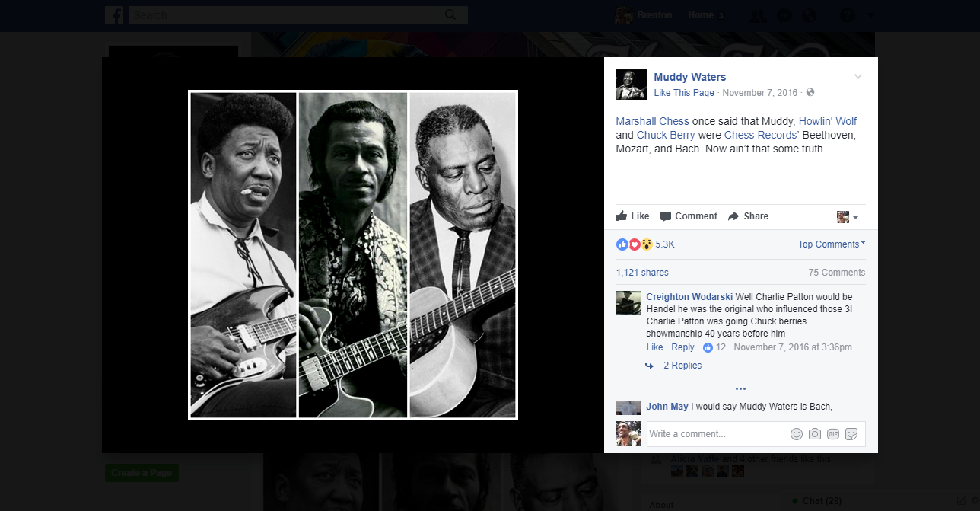Viewport: 980px width, 511px height.
Task: Expand the 2 Replies thread
Action: (x=682, y=366)
